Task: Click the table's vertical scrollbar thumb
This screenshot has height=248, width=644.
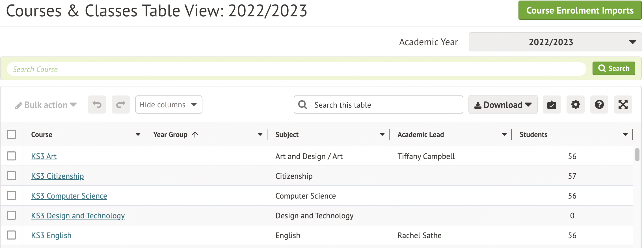Action: 637,155
